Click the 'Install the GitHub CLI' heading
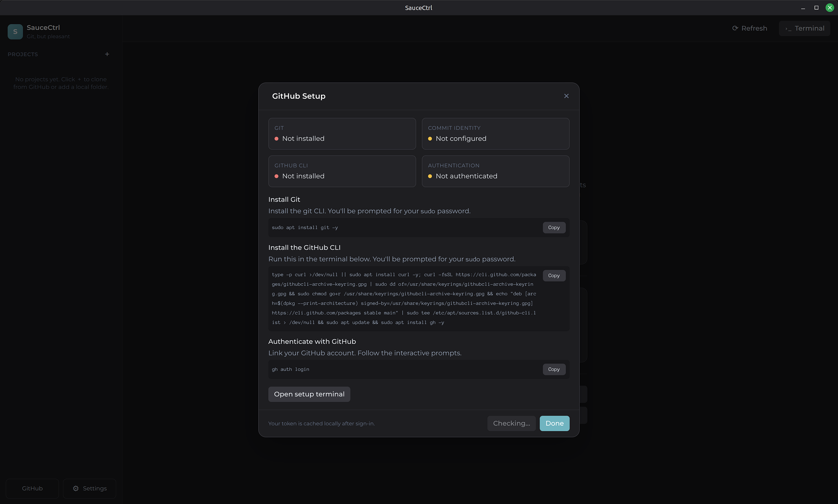This screenshot has width=838, height=504. pyautogui.click(x=304, y=247)
